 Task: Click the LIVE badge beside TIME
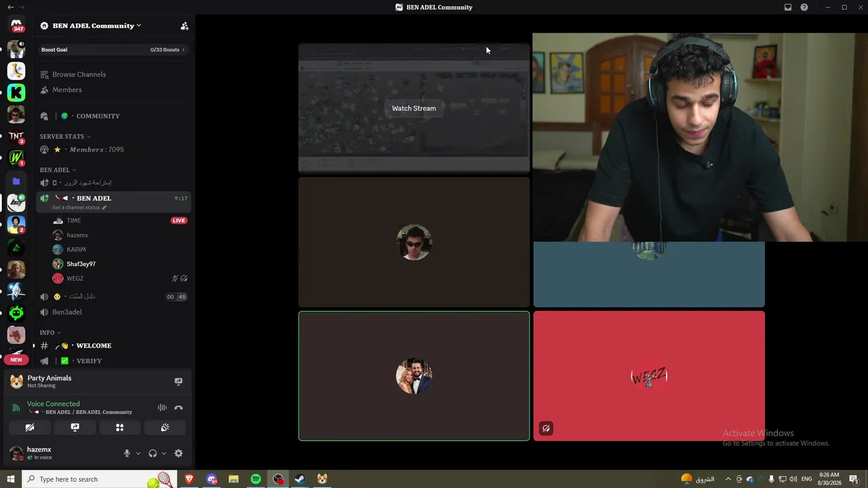pos(179,220)
